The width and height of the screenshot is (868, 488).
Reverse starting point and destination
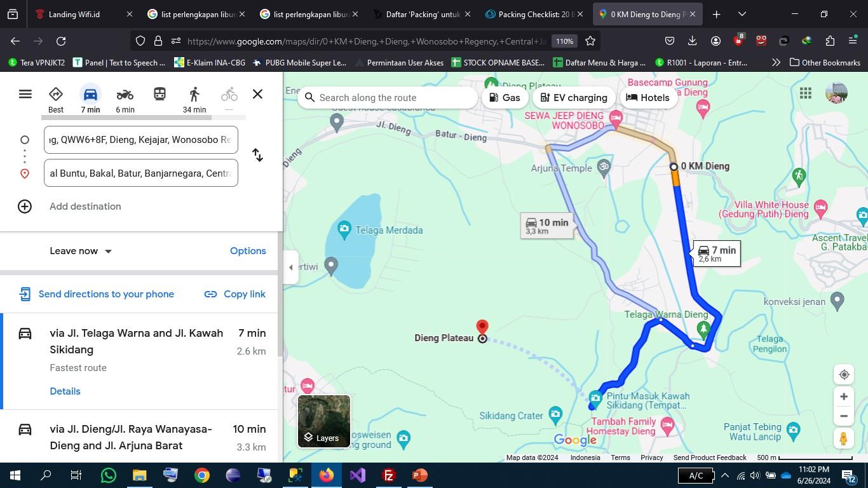coord(257,155)
